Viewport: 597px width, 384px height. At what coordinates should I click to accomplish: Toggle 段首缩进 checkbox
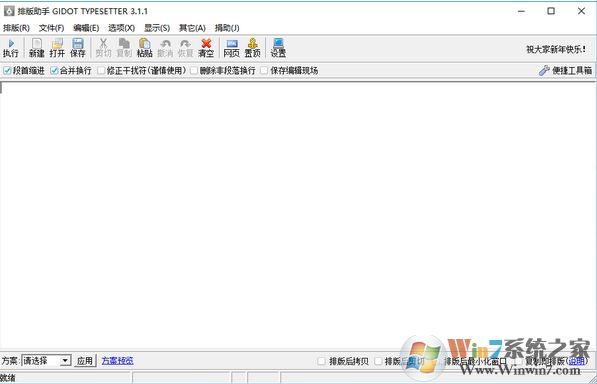7,70
